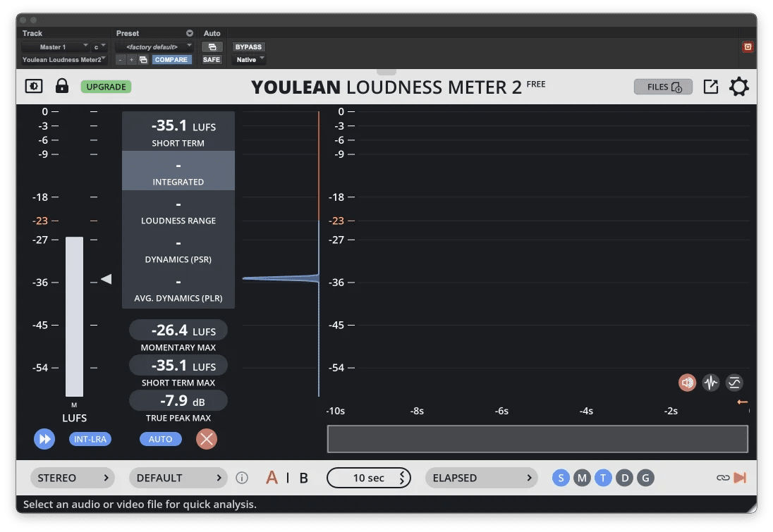Screen dimensions: 773x532
Task: Click the FILES button
Action: tap(663, 87)
